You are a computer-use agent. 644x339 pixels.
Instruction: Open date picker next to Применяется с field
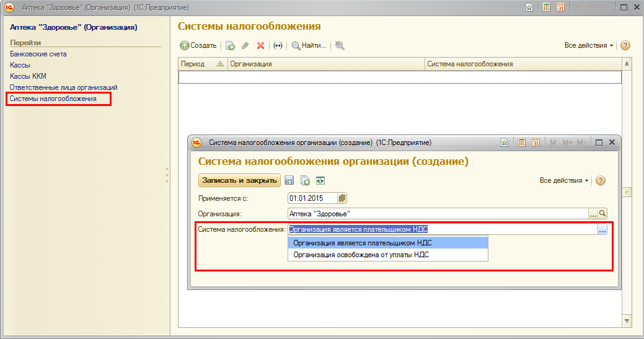point(342,198)
